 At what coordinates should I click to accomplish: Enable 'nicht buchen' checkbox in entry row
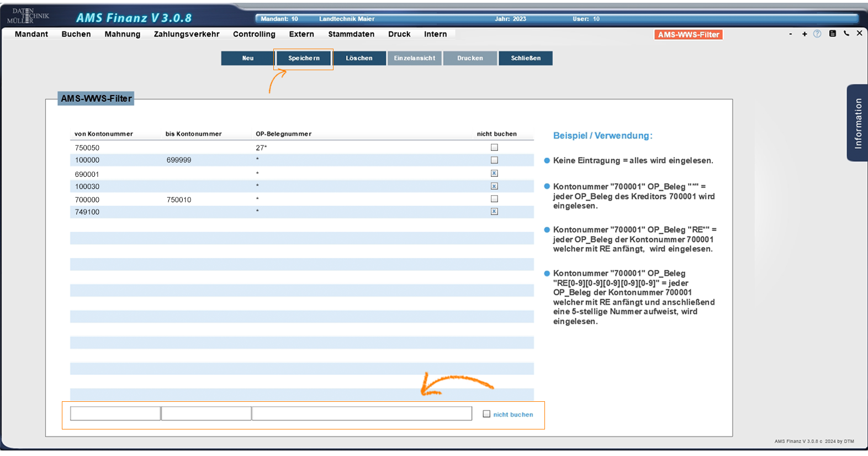pos(486,414)
